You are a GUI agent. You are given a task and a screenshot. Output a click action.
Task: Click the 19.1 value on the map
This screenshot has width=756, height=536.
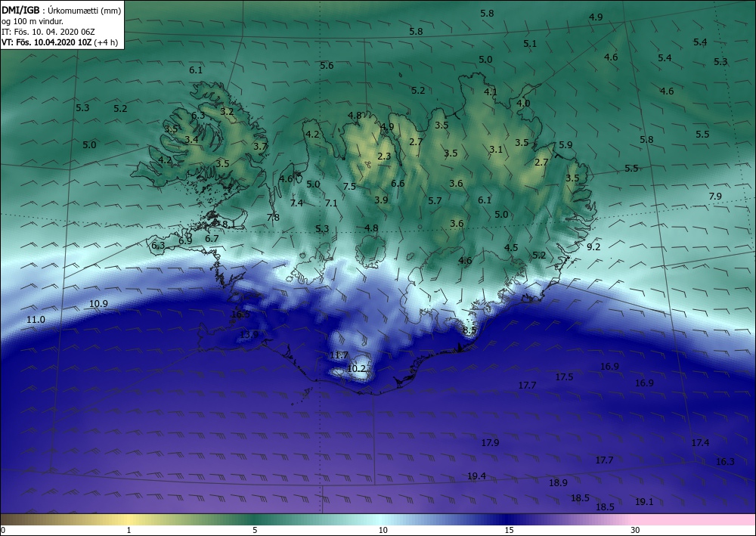pyautogui.click(x=644, y=502)
